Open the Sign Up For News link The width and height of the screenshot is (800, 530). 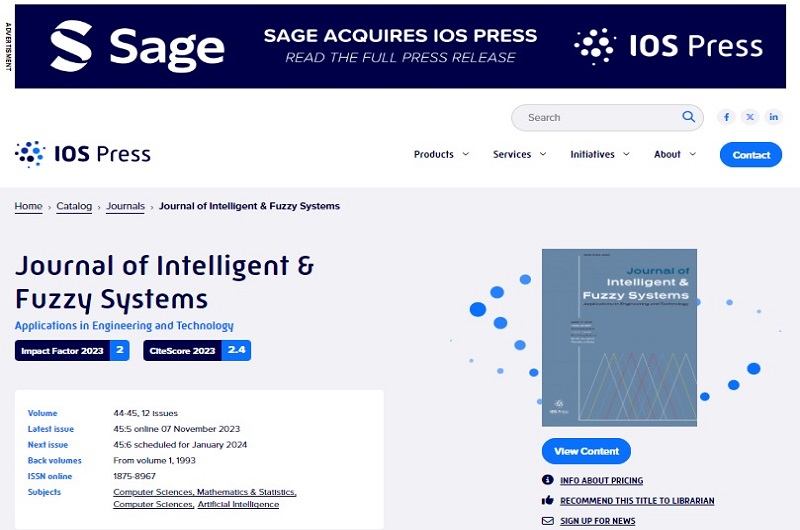click(x=597, y=521)
